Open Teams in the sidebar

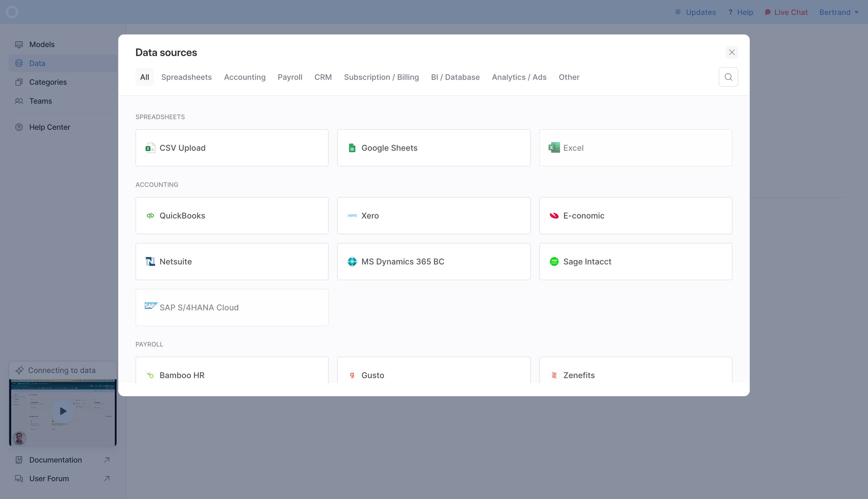click(x=63, y=101)
